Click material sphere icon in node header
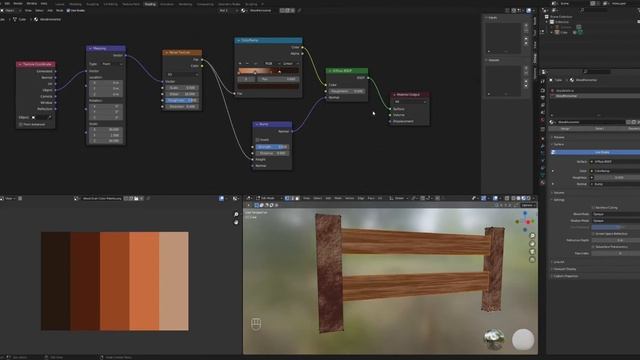 pyautogui.click(x=244, y=11)
